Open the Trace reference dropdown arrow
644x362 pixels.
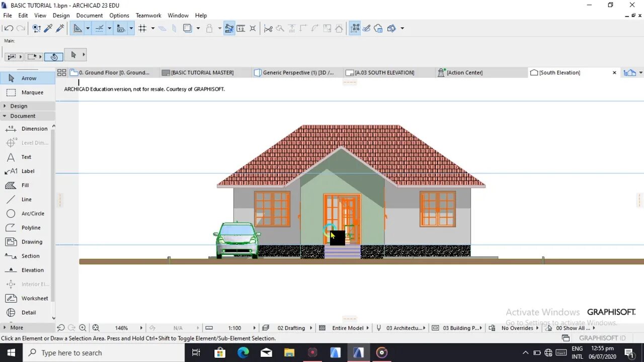(x=198, y=29)
